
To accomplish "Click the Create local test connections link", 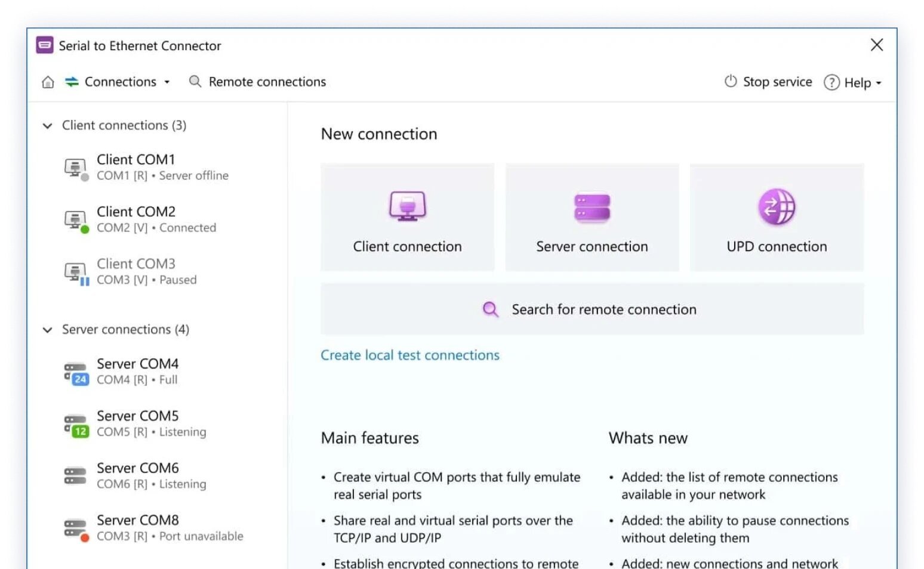I will [x=410, y=355].
